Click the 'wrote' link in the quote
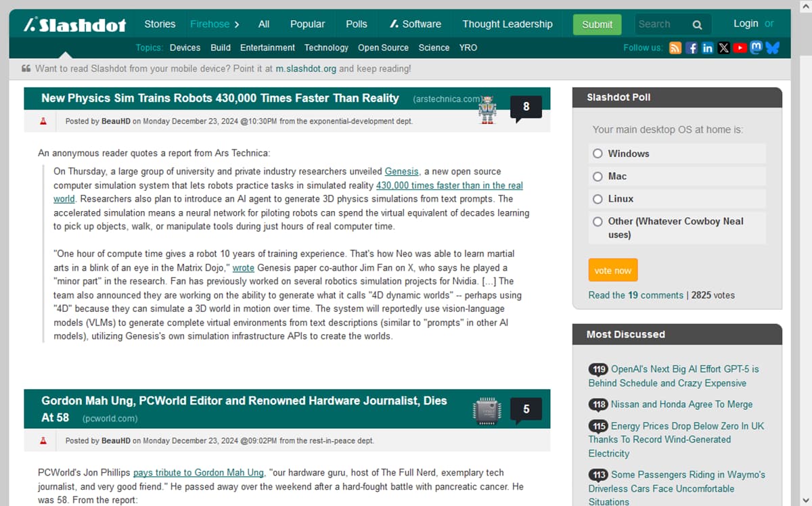The width and height of the screenshot is (812, 506). point(244,267)
